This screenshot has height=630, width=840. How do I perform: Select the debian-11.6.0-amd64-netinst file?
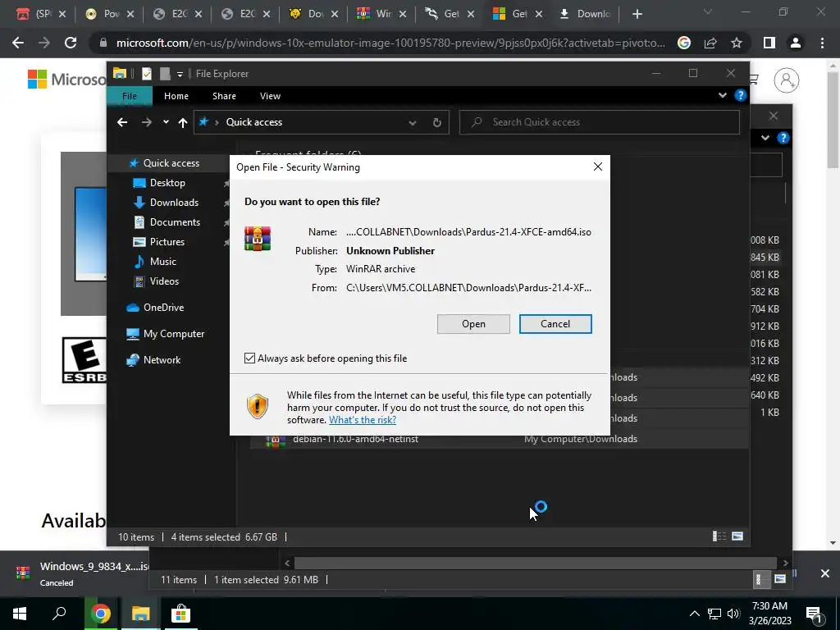pos(355,441)
